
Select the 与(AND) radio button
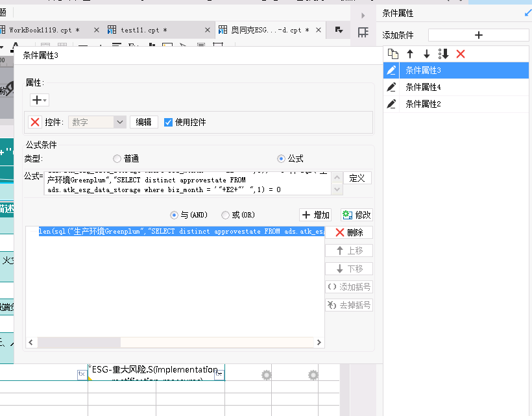tap(174, 215)
